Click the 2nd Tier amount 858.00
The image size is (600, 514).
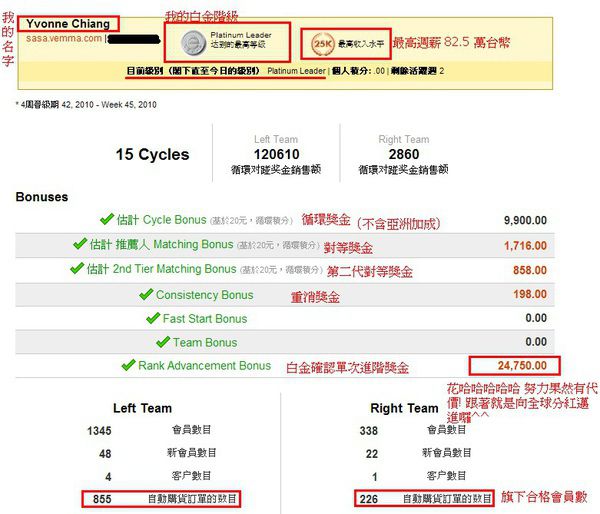530,270
